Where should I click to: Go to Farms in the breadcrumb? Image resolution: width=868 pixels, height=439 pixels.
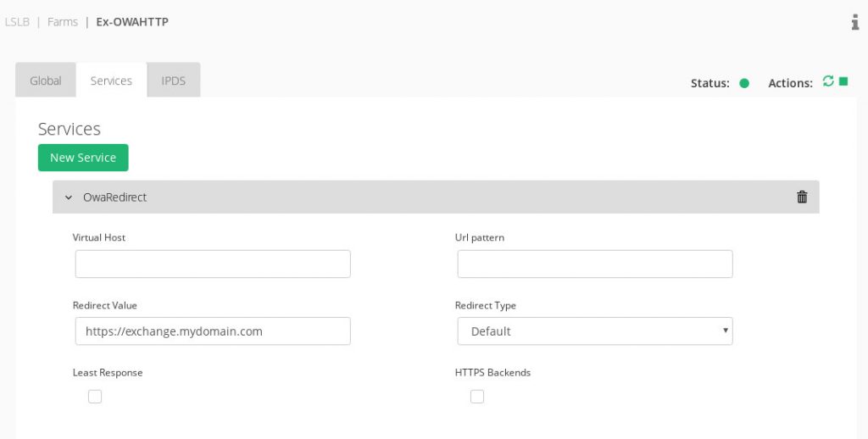click(x=63, y=22)
